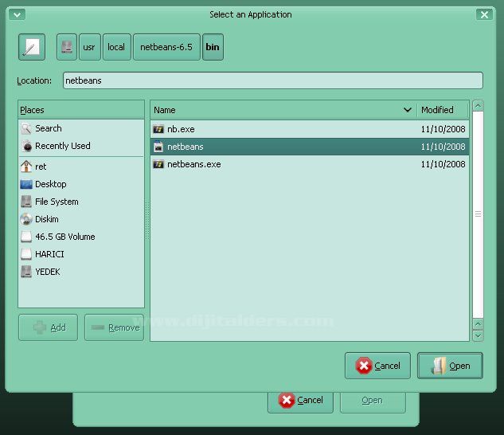
Task: Select Search in the Places list
Action: (x=81, y=128)
